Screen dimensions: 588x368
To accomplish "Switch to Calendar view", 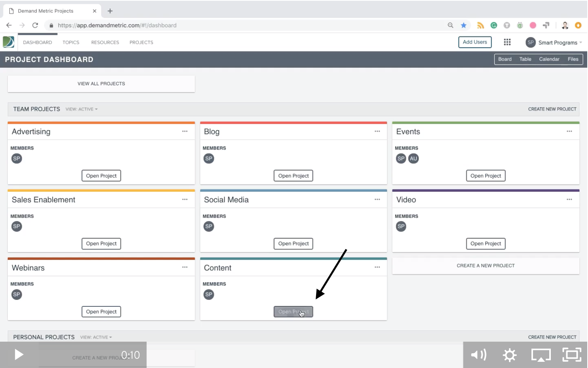I will (x=549, y=59).
